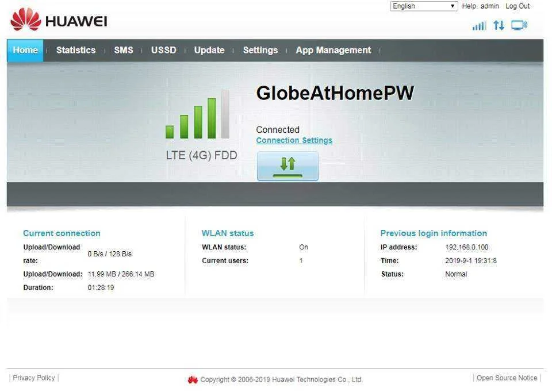
Task: Check the signal strength icon in header
Action: tap(479, 26)
